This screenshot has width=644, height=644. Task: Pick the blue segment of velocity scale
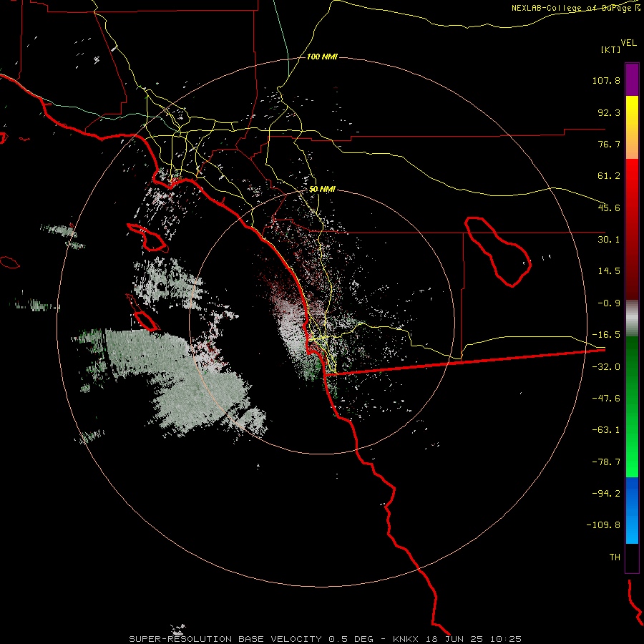pyautogui.click(x=632, y=510)
